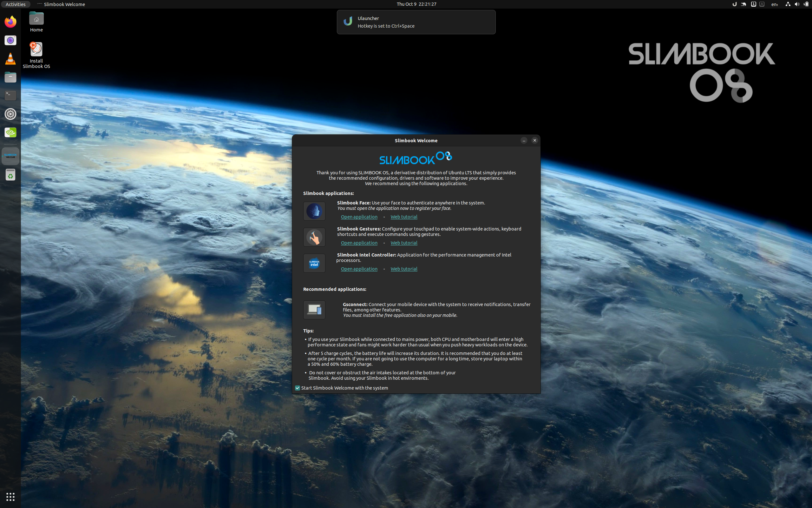Click 'You must install the free application' note

(x=400, y=315)
